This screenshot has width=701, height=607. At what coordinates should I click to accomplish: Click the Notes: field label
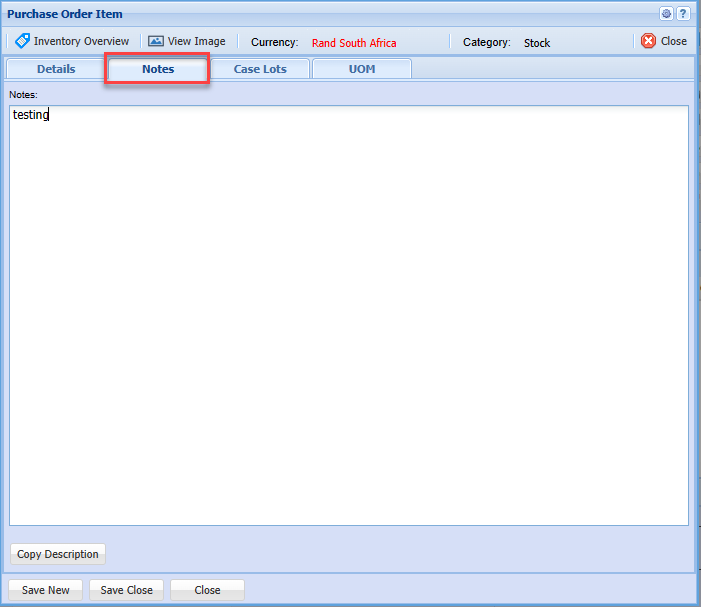(23, 95)
